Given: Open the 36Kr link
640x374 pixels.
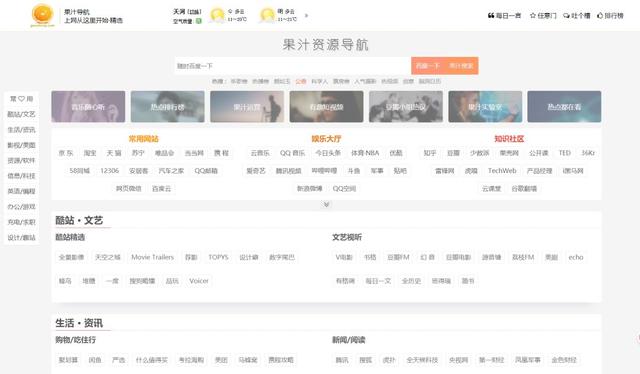Looking at the screenshot, I should [588, 153].
